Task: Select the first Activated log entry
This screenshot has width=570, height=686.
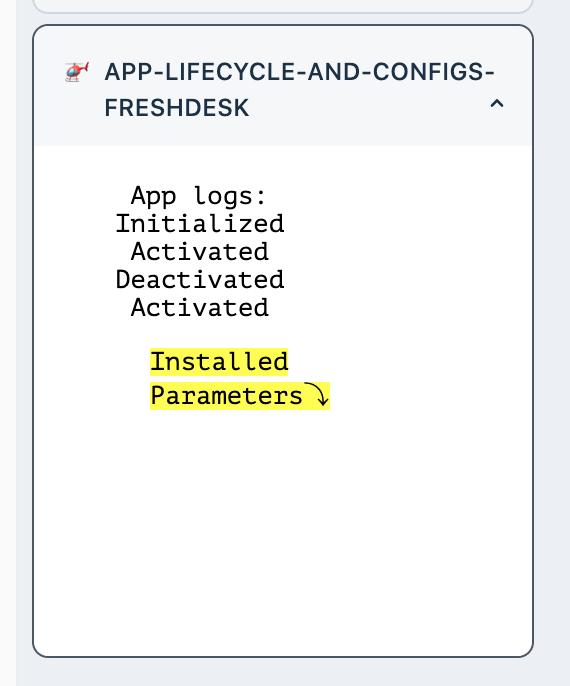Action: pos(200,252)
